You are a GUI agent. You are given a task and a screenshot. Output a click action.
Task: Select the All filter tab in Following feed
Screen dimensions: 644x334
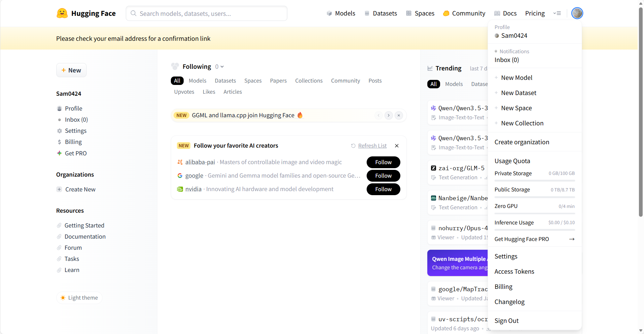177,81
